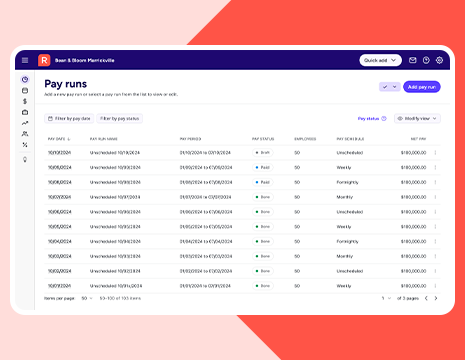This screenshot has width=465, height=360.
Task: Open row menu for pay date 10/02/2024
Action: click(x=435, y=271)
